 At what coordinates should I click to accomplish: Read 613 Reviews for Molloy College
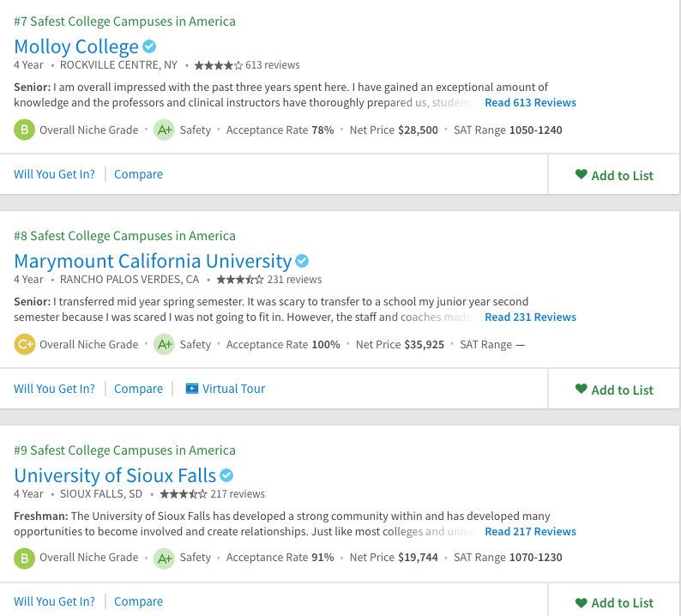click(530, 103)
